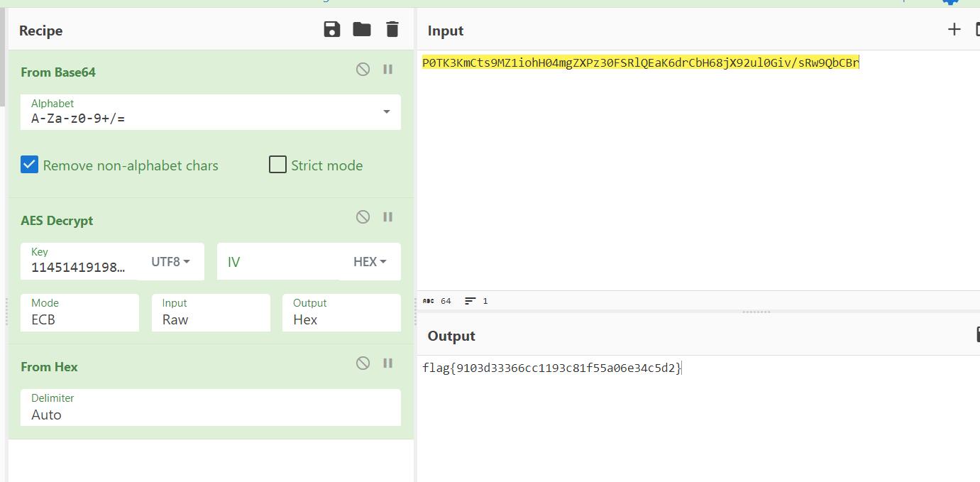Disable the From Base64 operation

363,70
